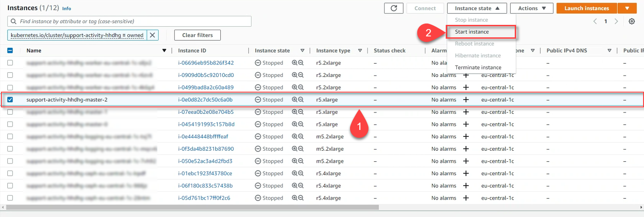Viewport: 644px width, 217px height.
Task: Select checkbox for instance i-06696eb95b826f342
Action: pyautogui.click(x=10, y=63)
